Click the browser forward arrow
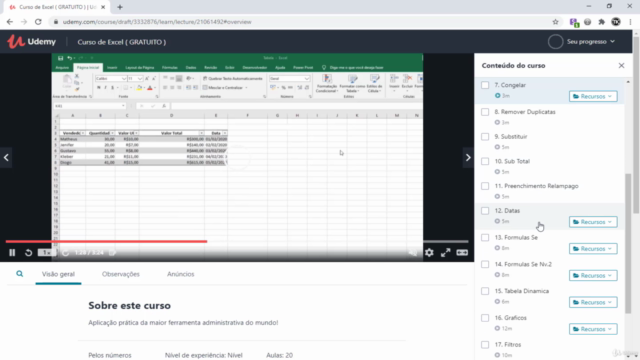 (x=24, y=22)
